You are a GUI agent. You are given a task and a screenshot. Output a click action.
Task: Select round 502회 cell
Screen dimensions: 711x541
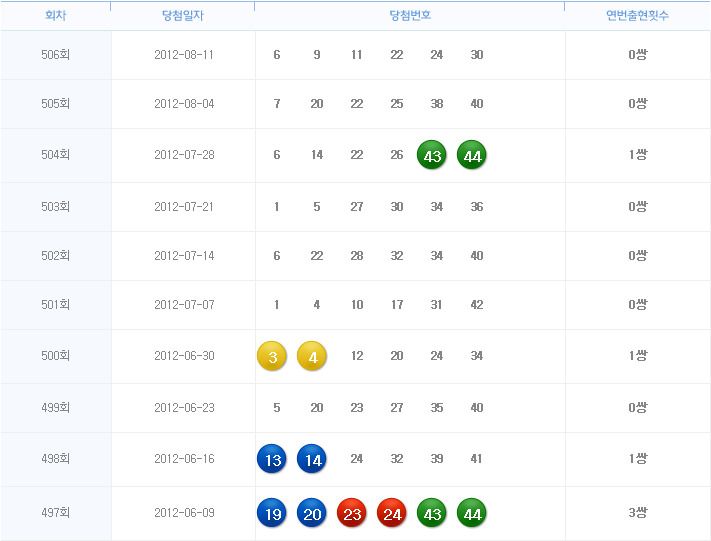(x=55, y=256)
